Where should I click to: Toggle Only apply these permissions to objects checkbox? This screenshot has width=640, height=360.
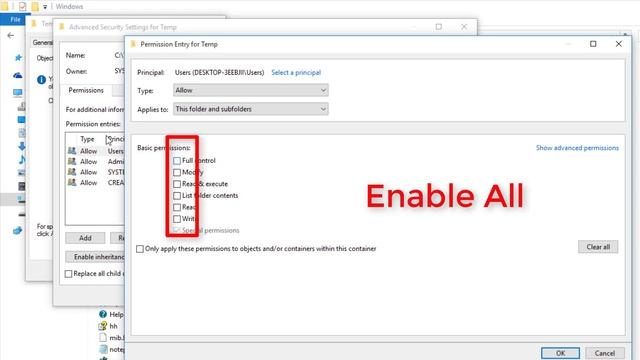[140, 249]
